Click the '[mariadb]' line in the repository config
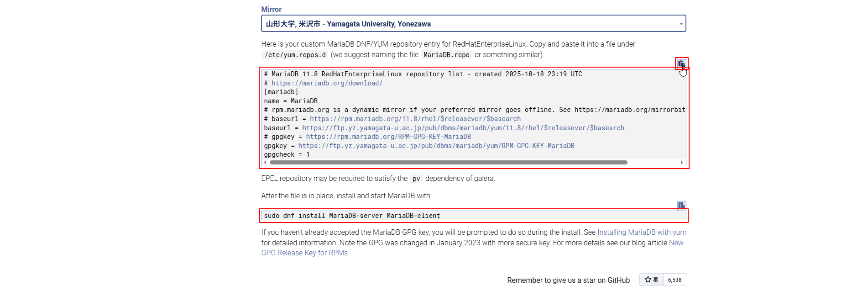The width and height of the screenshot is (868, 291). (281, 92)
